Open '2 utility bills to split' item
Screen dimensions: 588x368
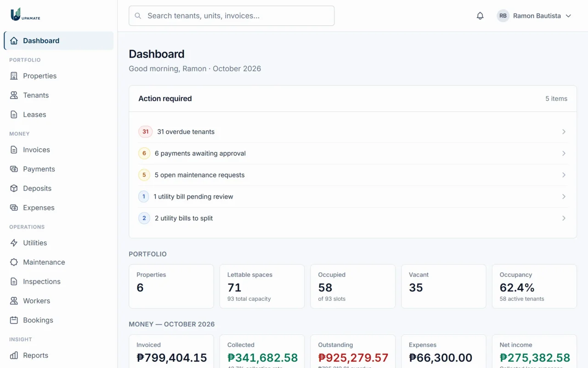point(353,218)
